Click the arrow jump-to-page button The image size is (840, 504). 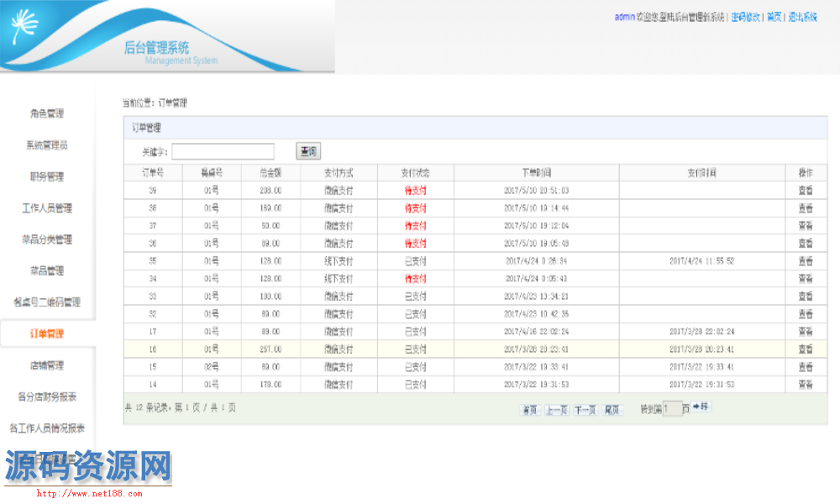(701, 407)
